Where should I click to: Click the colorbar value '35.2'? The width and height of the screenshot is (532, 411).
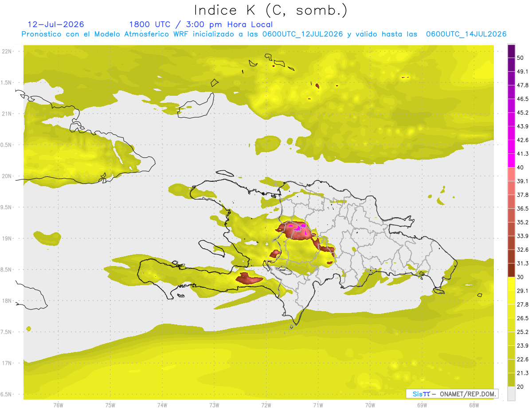tap(522, 222)
